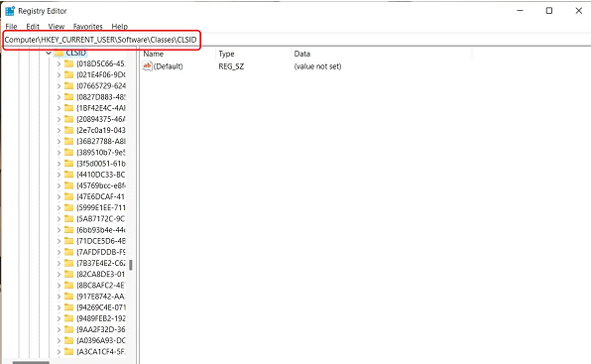The image size is (591, 364).
Task: Expand the {2e7c0a19-043 key chevron
Action: click(x=59, y=130)
